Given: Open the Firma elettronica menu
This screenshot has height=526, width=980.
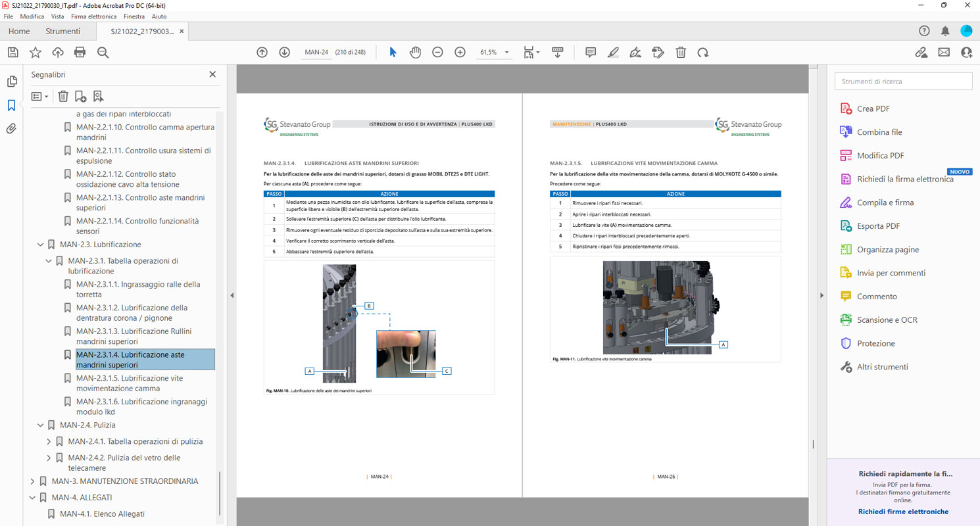Looking at the screenshot, I should tap(93, 16).
